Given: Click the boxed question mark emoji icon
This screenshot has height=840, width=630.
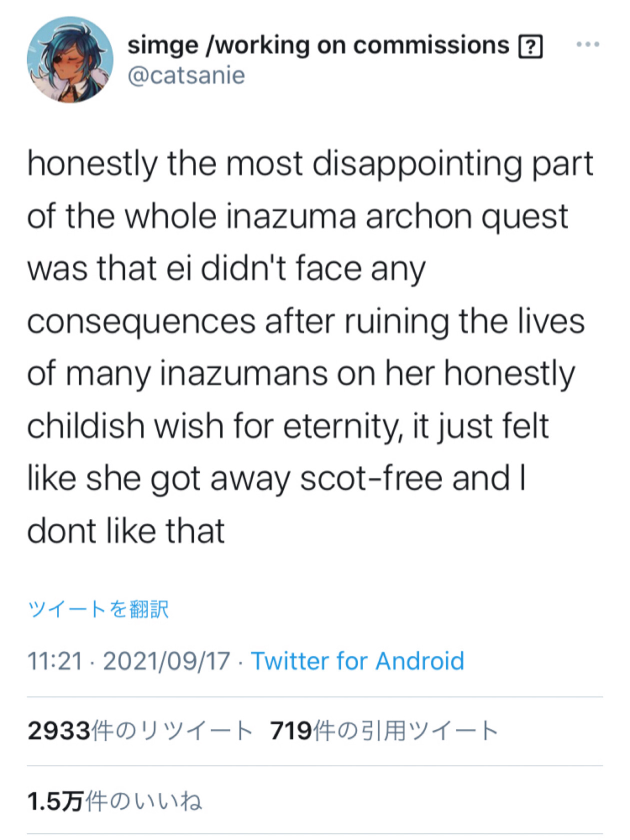Looking at the screenshot, I should (x=530, y=47).
